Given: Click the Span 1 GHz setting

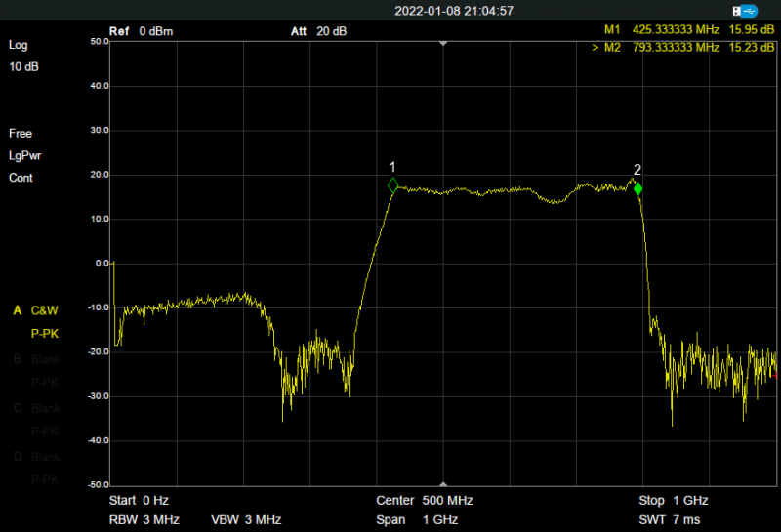Looking at the screenshot, I should tap(417, 520).
